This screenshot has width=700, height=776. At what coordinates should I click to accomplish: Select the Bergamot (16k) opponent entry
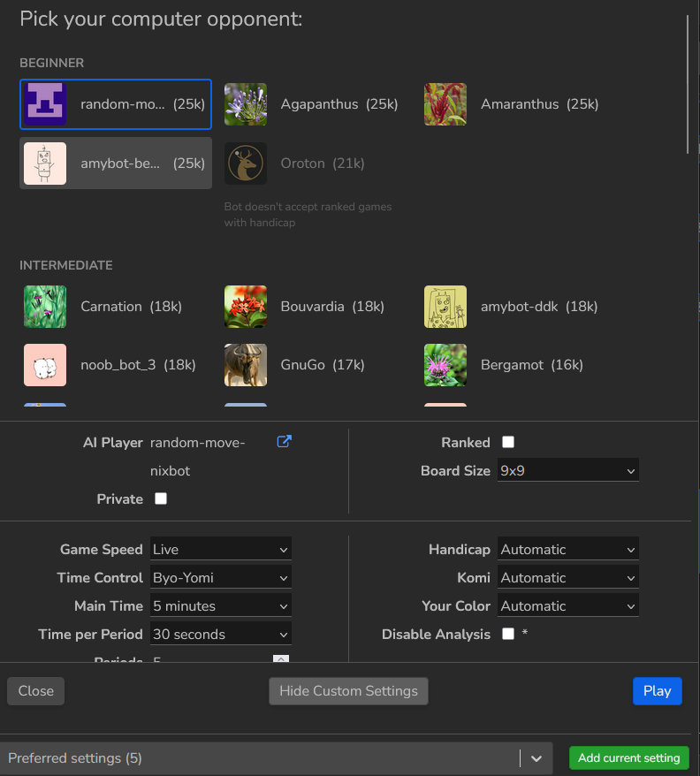point(517,365)
